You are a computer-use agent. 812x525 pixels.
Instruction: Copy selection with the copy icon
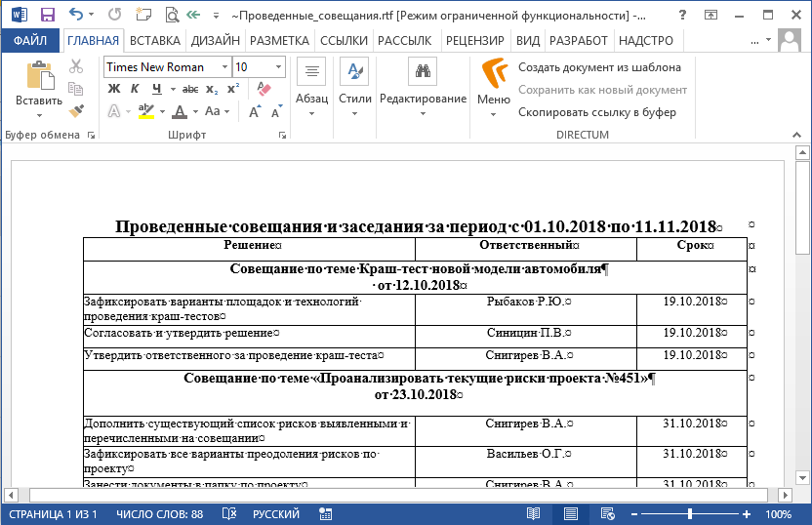76,89
